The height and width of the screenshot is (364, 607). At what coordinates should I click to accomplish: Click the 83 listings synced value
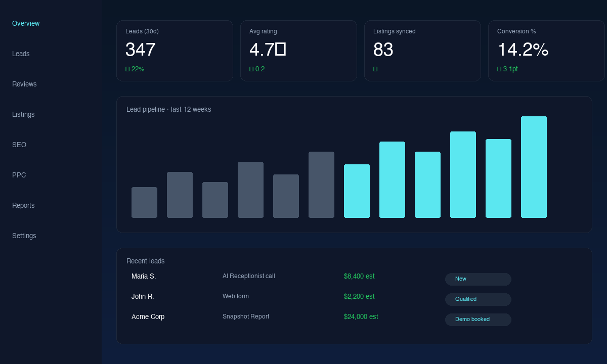point(383,50)
